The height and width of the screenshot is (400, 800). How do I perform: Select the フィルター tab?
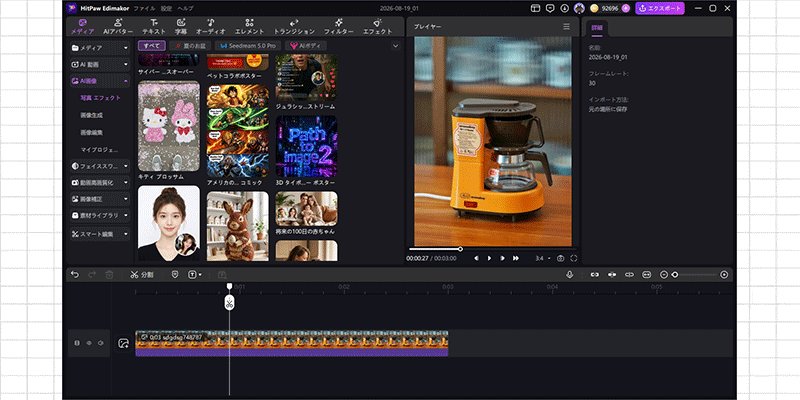[339, 27]
